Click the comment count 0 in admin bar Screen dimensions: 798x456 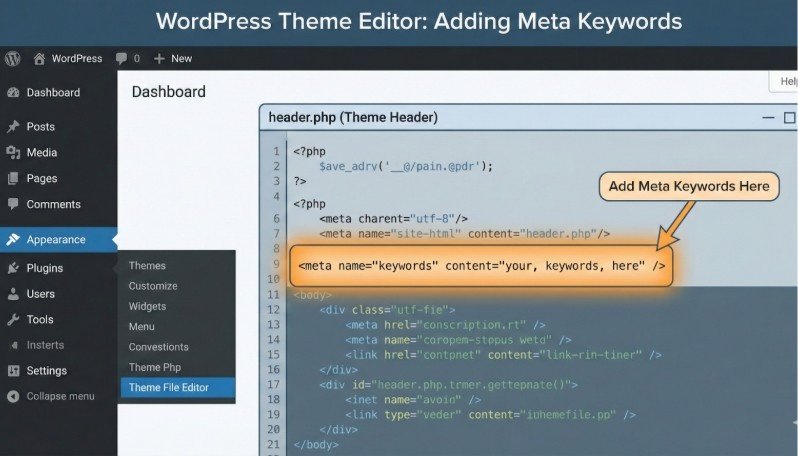(x=136, y=59)
